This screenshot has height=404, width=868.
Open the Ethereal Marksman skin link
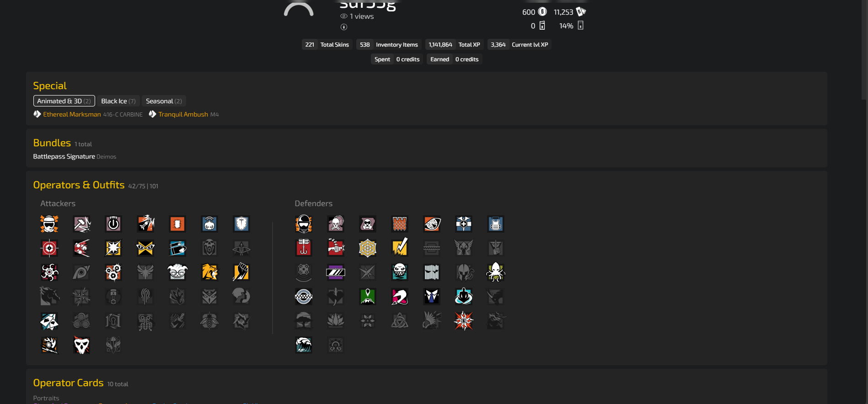coord(72,114)
